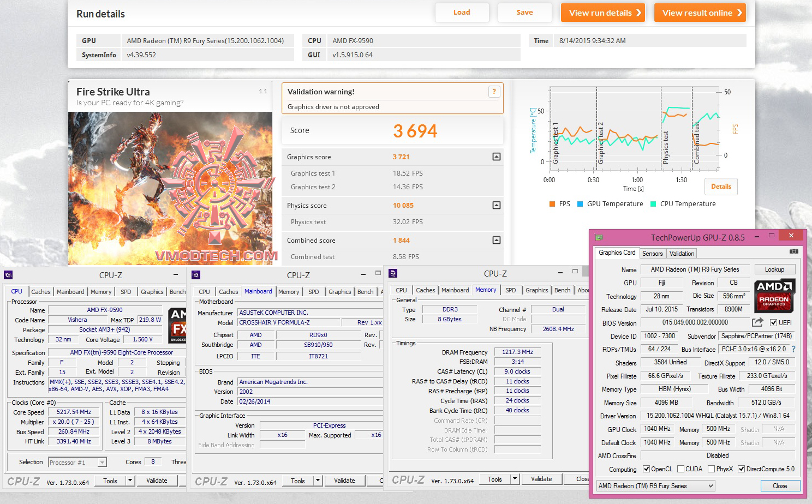This screenshot has height=504, width=812.
Task: Toggle the UEFI checkbox in GPU-Z
Action: pos(774,322)
